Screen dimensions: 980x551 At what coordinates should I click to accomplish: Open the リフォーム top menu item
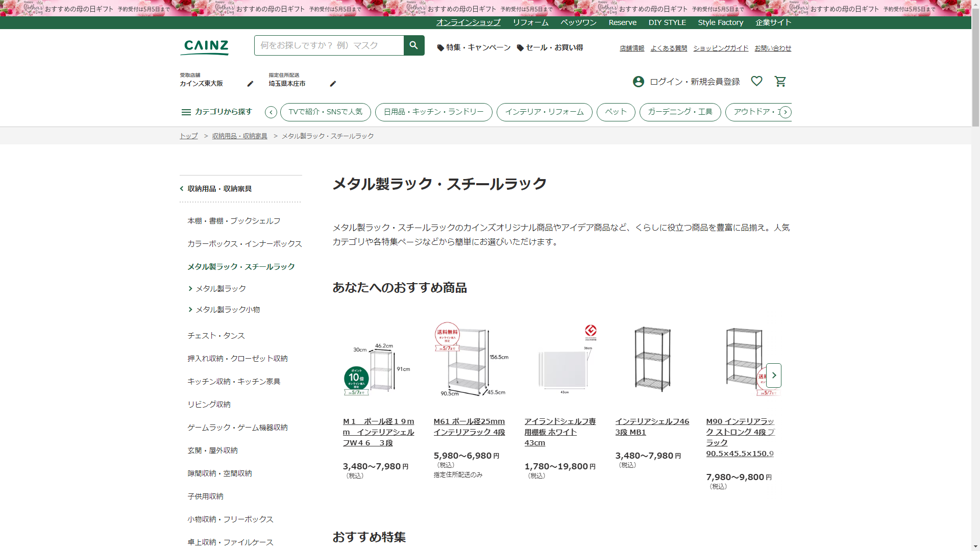pyautogui.click(x=530, y=22)
